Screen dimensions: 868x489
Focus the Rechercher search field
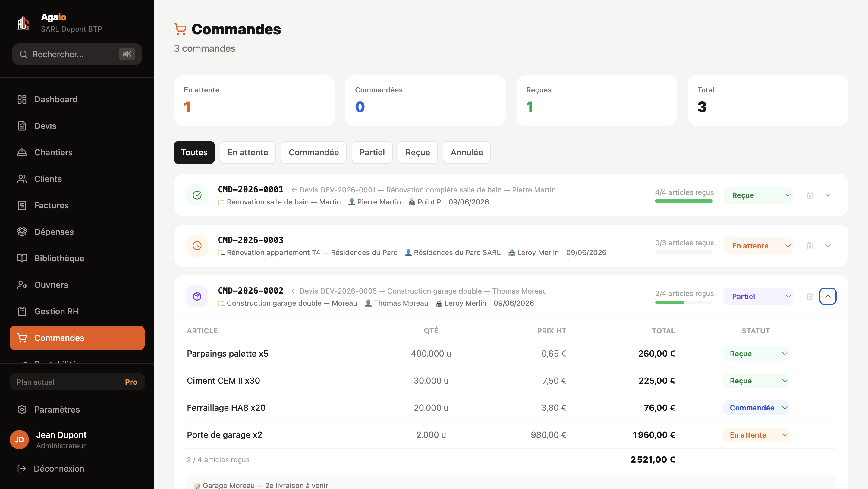click(x=77, y=54)
